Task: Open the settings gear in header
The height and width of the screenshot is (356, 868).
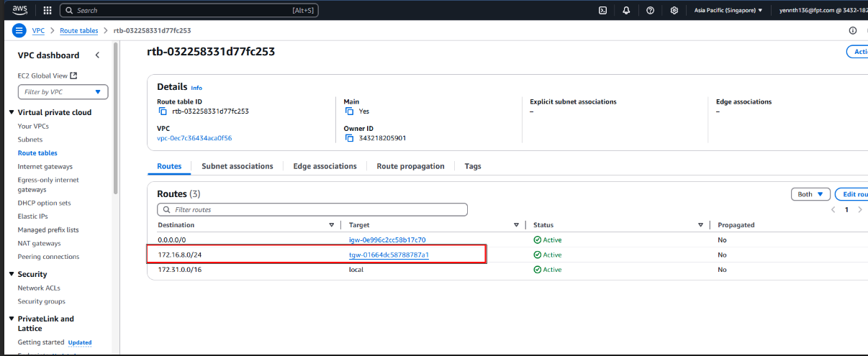Action: 674,11
